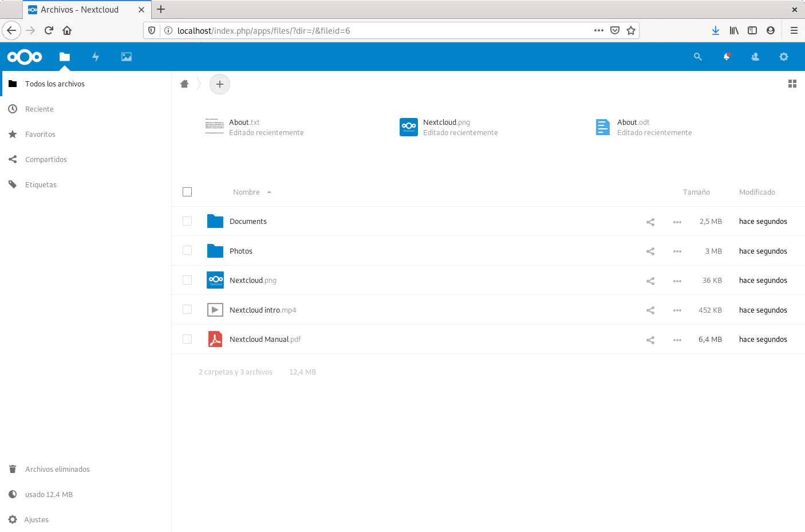Open the contacts menu icon
Image resolution: width=805 pixels, height=532 pixels.
755,57
